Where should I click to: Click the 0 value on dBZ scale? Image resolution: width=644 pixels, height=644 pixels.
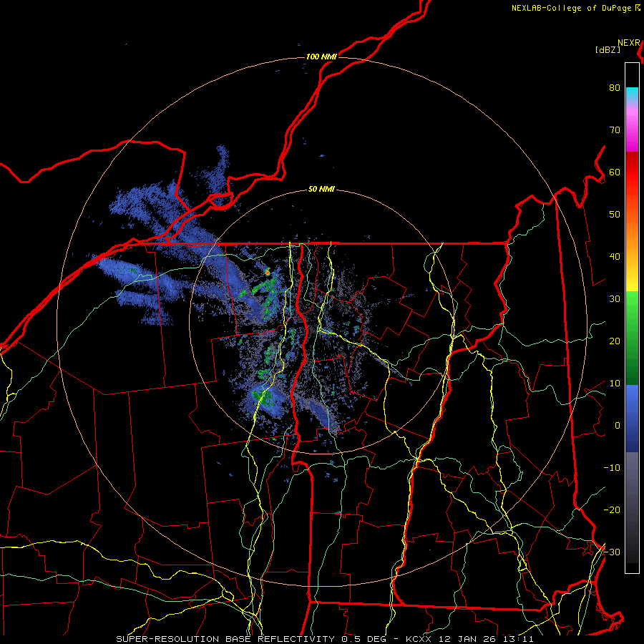[618, 426]
